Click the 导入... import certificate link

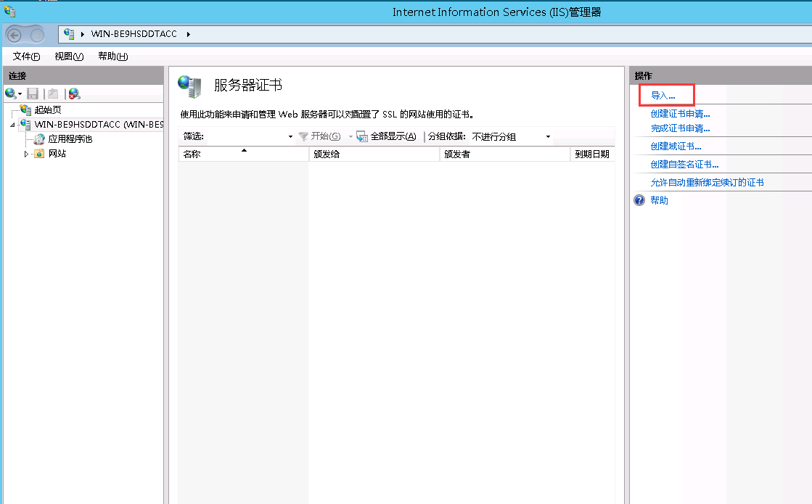tap(663, 96)
